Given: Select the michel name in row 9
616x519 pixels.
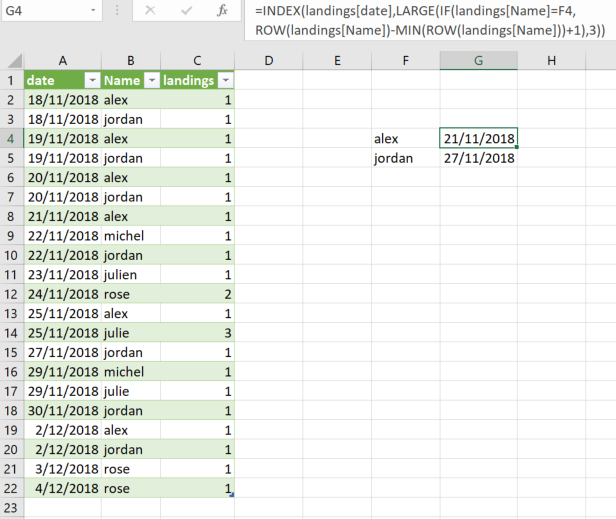Looking at the screenshot, I should point(131,236).
